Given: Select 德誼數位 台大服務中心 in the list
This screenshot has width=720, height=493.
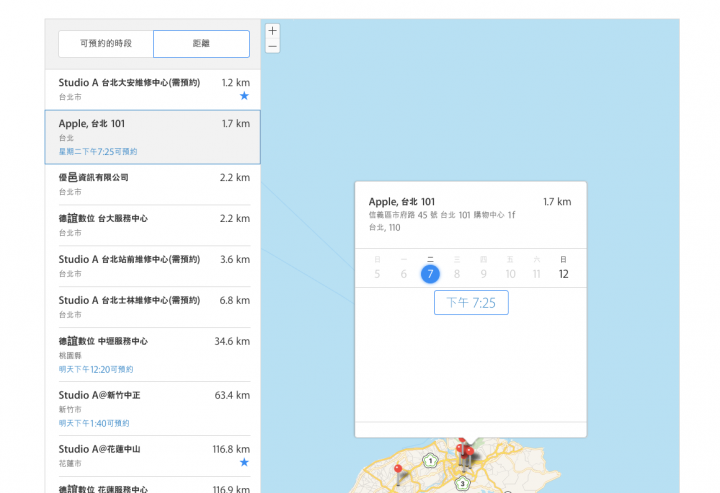Looking at the screenshot, I should 152,225.
